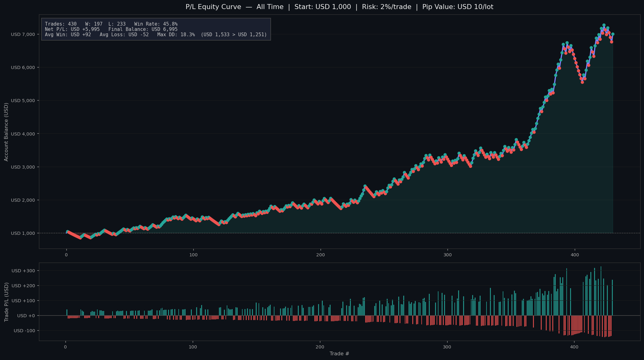Click the Win Rate 45.8% statistic
The height and width of the screenshot is (360, 644).
tap(156, 24)
